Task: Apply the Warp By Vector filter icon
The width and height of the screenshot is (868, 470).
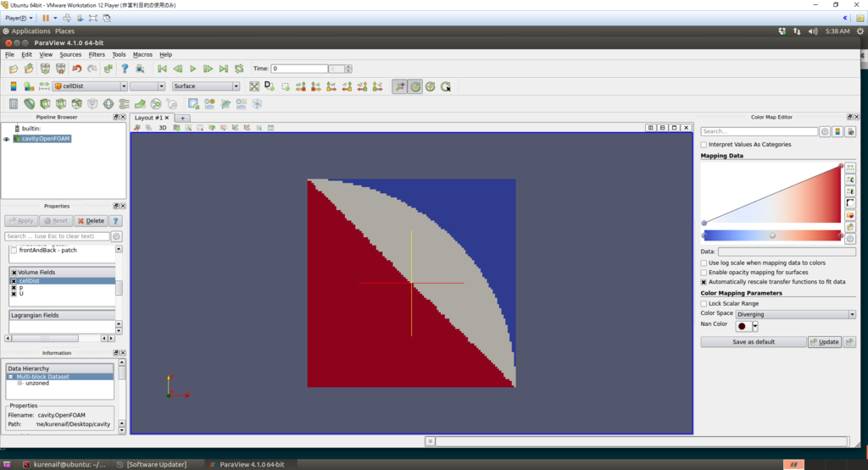Action: pyautogui.click(x=140, y=104)
